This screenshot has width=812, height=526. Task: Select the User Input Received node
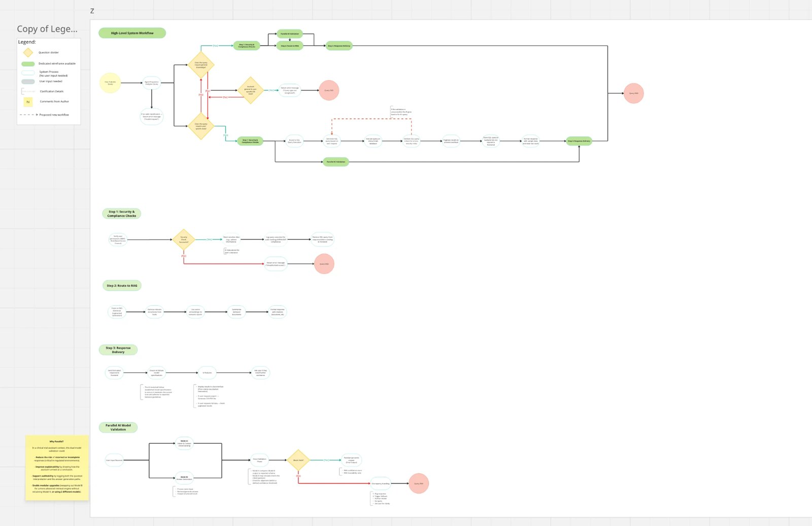pos(114,461)
